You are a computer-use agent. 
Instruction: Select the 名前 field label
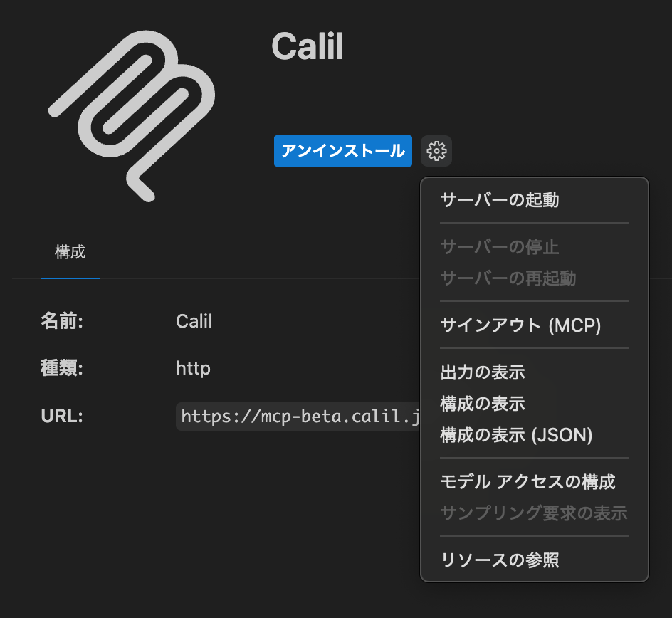click(63, 321)
